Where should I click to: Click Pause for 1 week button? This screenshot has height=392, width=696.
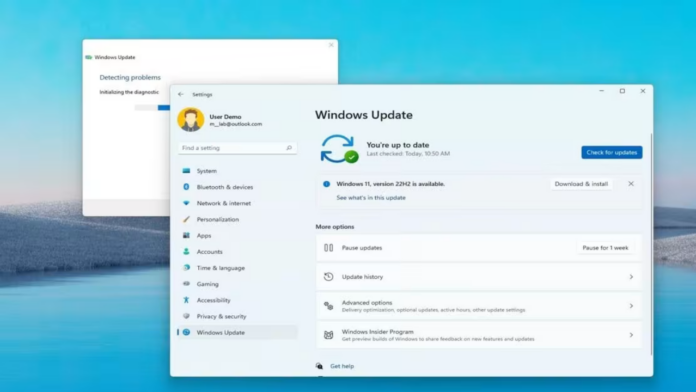click(x=605, y=248)
